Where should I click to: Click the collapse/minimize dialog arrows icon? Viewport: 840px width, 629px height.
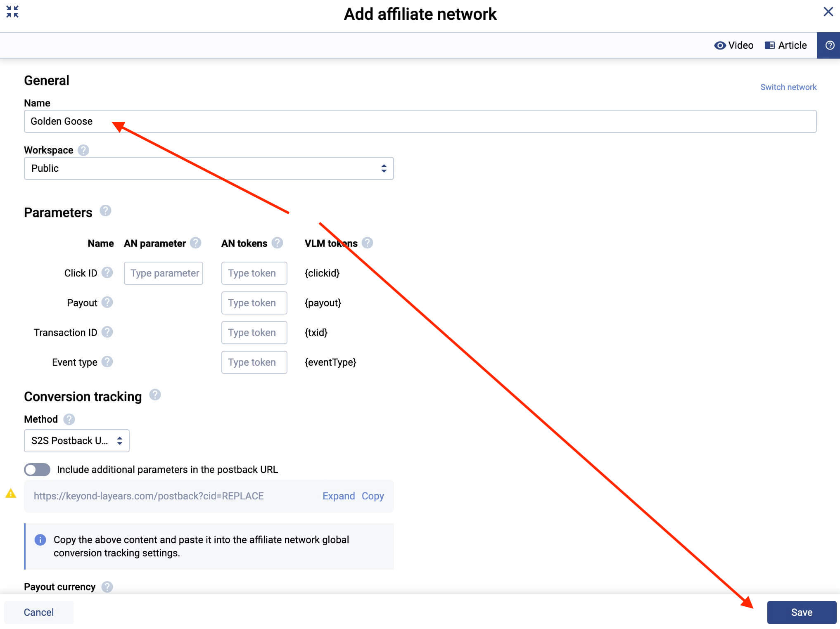click(x=12, y=12)
